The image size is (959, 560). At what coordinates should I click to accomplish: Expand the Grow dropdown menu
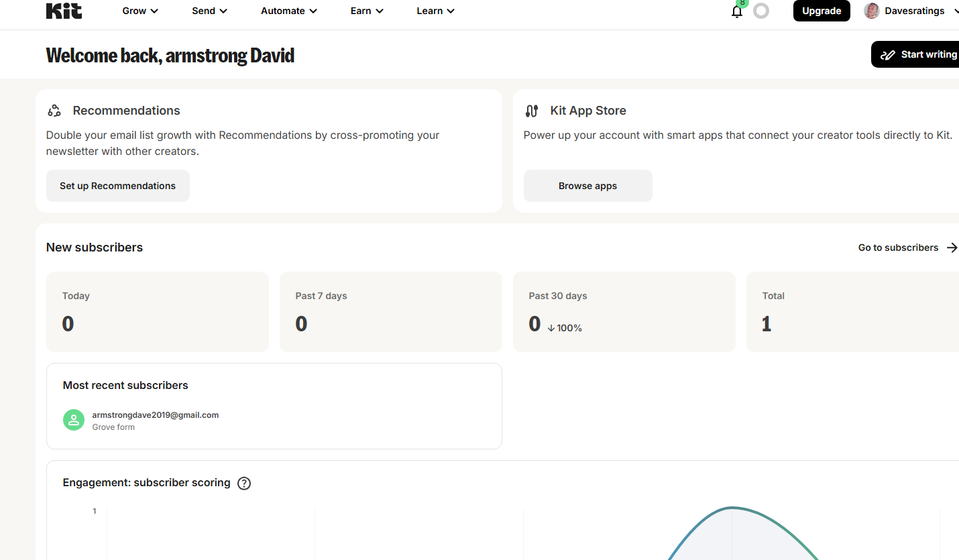tap(140, 11)
